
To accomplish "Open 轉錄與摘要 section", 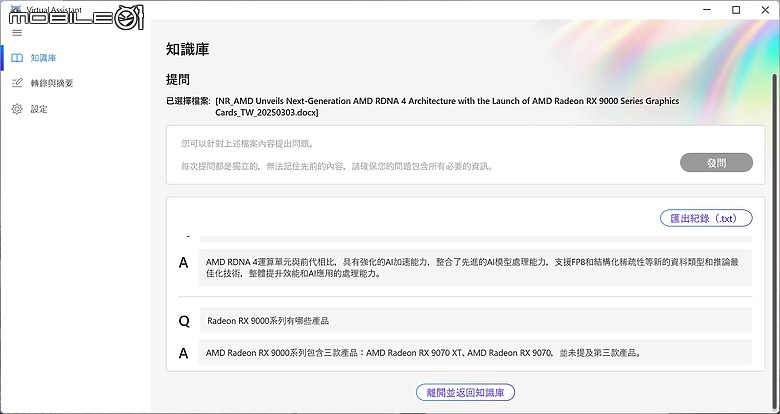I will pos(52,83).
